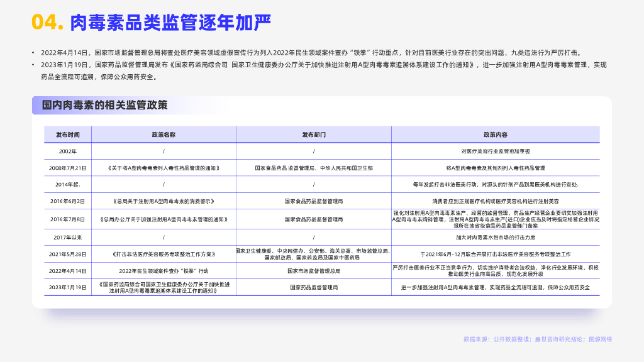Select the "2008年7月21日" date cell

point(67,168)
